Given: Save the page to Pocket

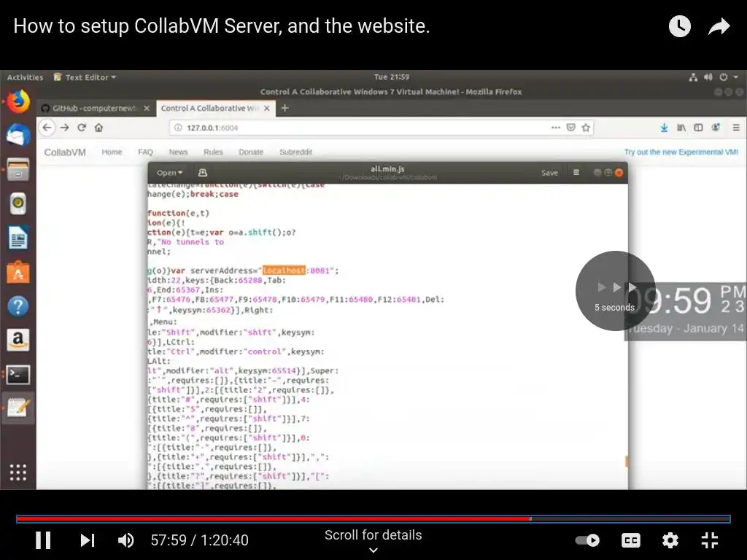Looking at the screenshot, I should (570, 128).
